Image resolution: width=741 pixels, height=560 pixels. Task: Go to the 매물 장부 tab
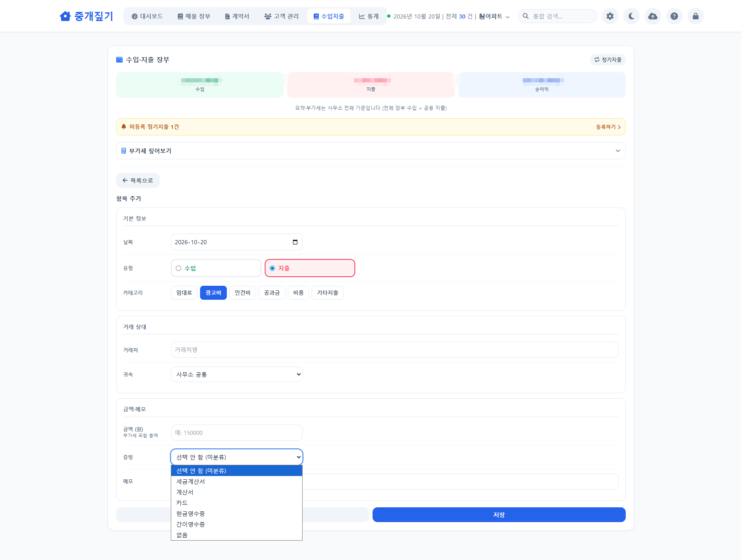tap(194, 16)
